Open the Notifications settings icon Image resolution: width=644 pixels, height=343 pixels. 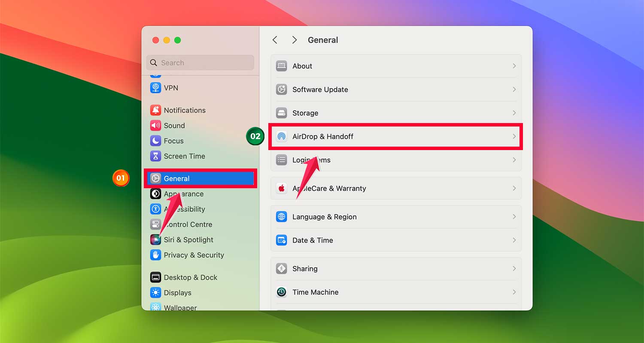click(155, 110)
